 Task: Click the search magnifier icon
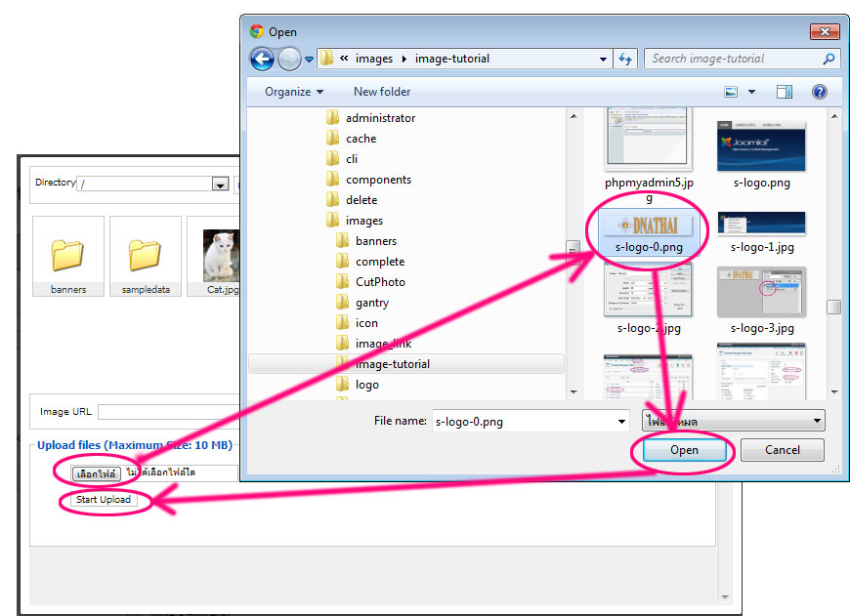click(829, 59)
